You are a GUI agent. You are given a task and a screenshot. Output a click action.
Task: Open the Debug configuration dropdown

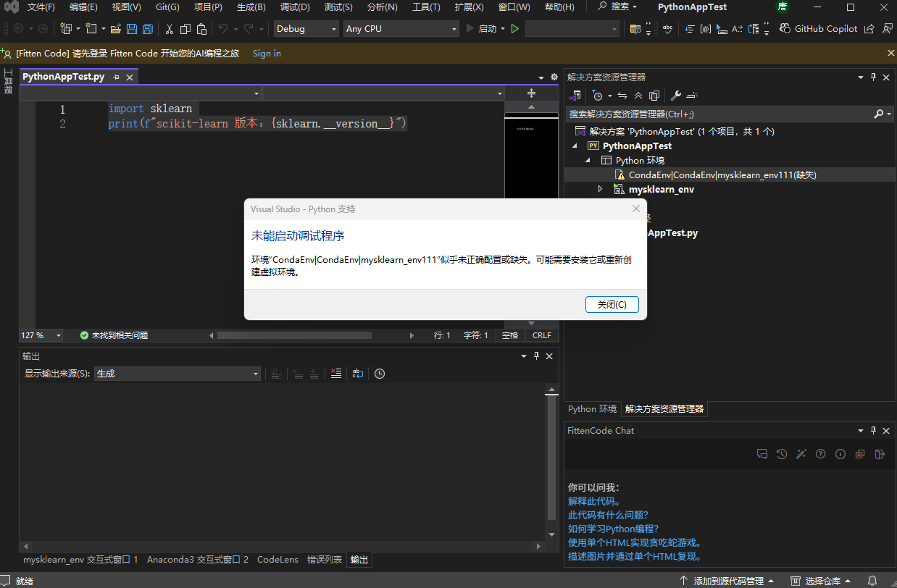(306, 29)
